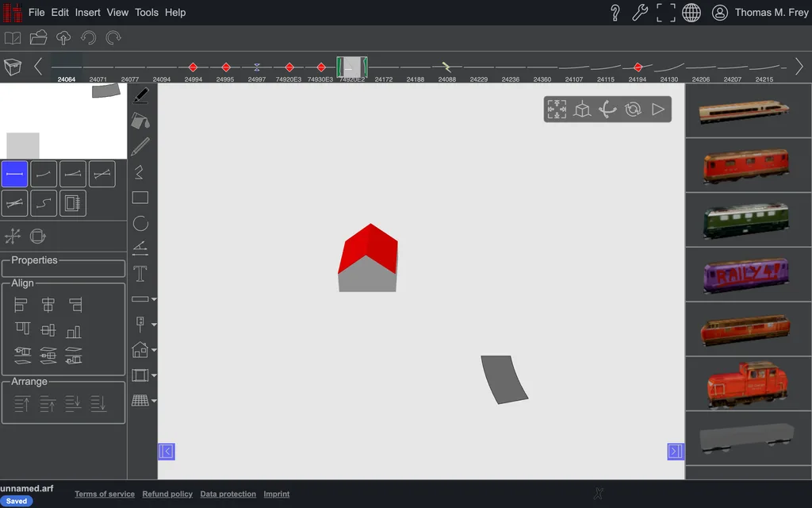812x508 pixels.
Task: Align objects to bottom edges
Action: (x=74, y=332)
